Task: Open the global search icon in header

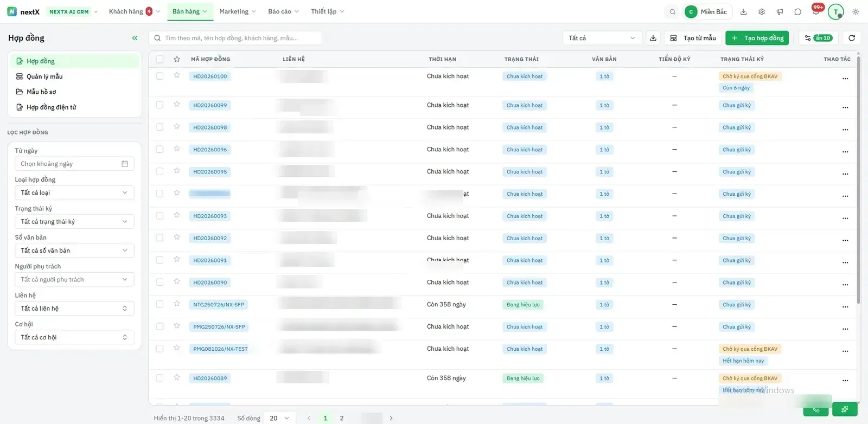Action: point(672,12)
